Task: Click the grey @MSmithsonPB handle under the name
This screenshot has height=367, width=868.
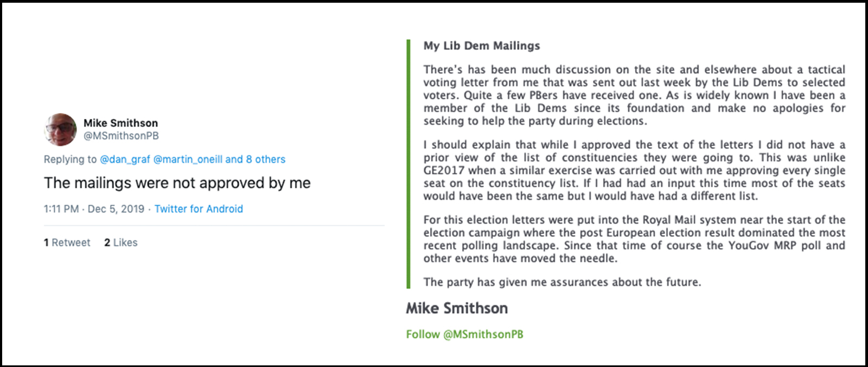Action: coord(121,136)
